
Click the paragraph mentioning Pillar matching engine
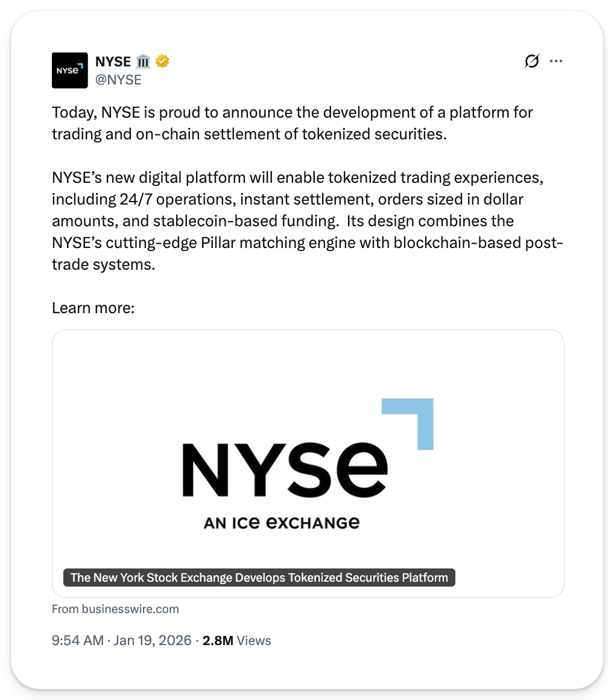308,221
